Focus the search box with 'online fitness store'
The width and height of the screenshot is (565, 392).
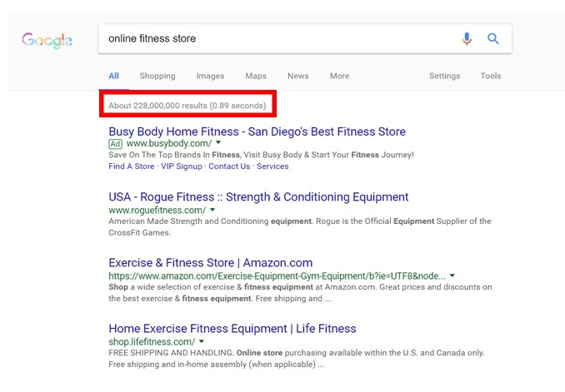click(305, 39)
